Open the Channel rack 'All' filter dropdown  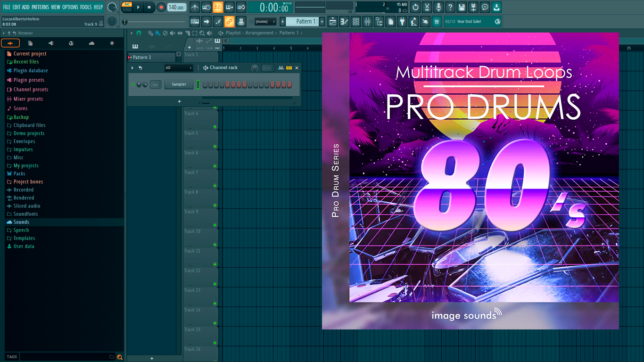[x=179, y=68]
